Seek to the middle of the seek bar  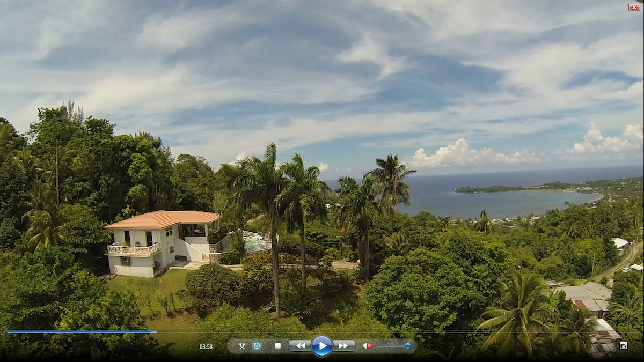(322, 331)
